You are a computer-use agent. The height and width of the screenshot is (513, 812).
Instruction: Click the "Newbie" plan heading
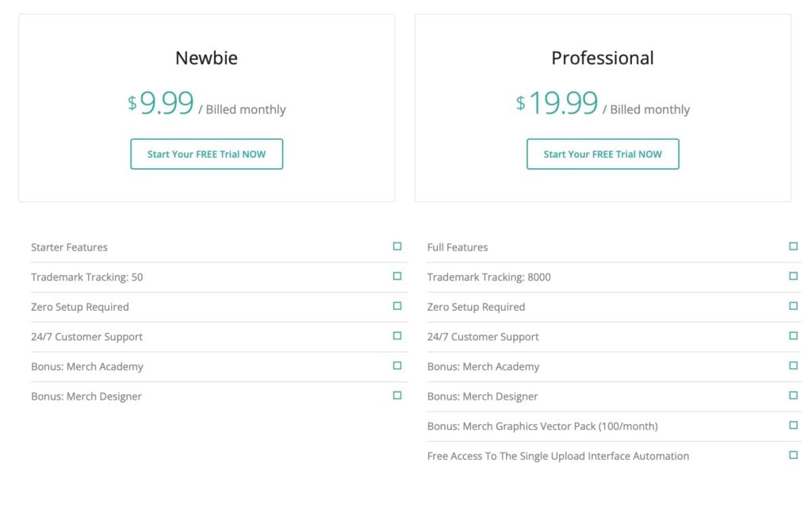point(207,58)
